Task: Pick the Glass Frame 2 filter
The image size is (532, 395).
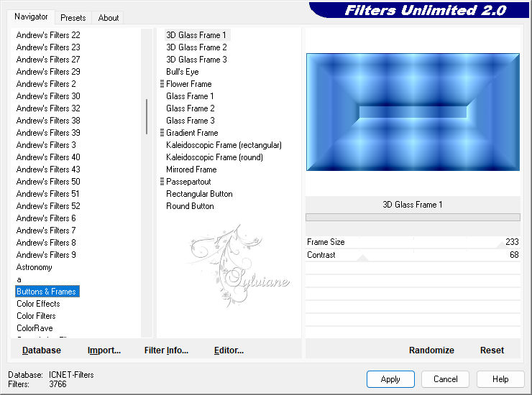Action: [190, 108]
